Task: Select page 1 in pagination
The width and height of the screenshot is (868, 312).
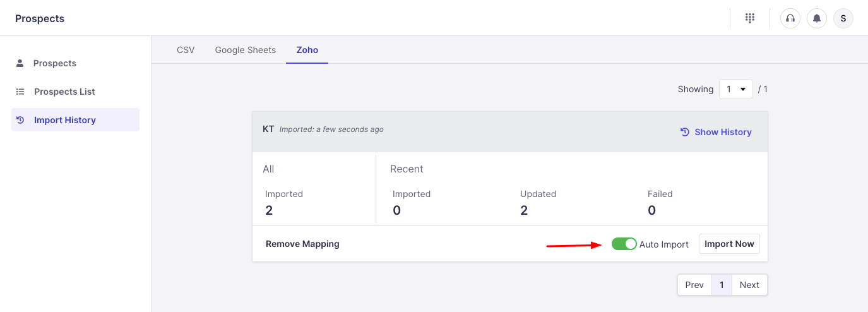Action: click(722, 285)
